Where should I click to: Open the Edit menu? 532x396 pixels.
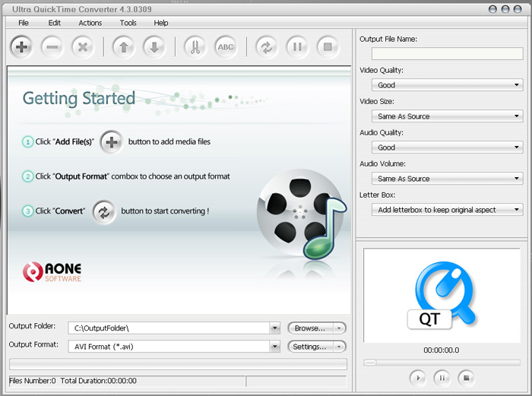(x=54, y=23)
